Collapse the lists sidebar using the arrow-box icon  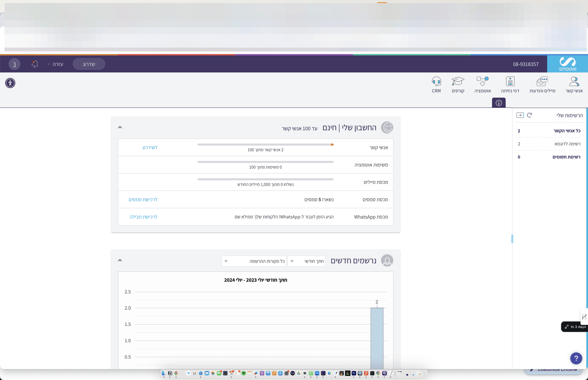pyautogui.click(x=520, y=115)
